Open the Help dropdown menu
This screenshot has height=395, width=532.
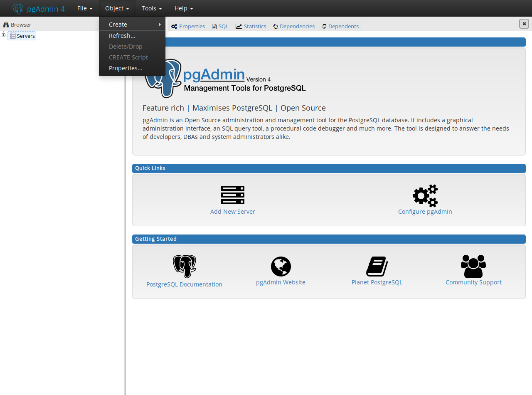pos(183,8)
